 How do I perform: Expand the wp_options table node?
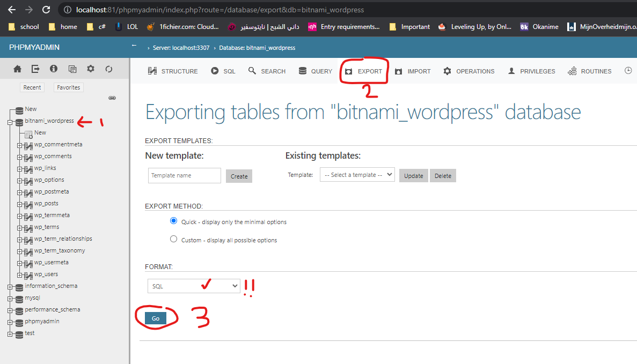click(x=19, y=181)
